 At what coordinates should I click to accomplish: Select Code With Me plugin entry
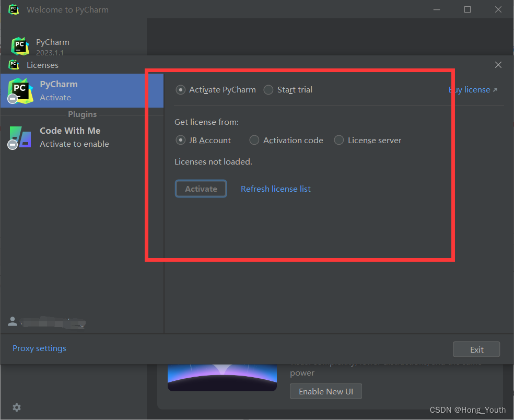pyautogui.click(x=82, y=137)
